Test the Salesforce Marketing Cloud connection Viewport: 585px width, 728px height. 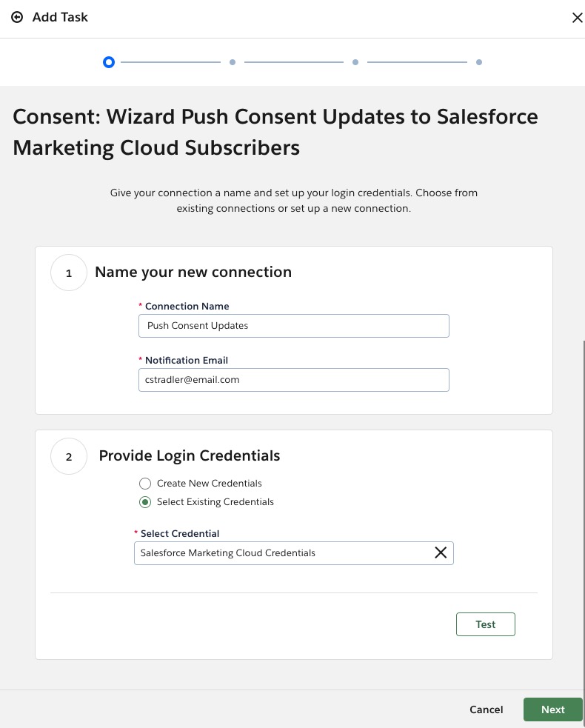[485, 624]
